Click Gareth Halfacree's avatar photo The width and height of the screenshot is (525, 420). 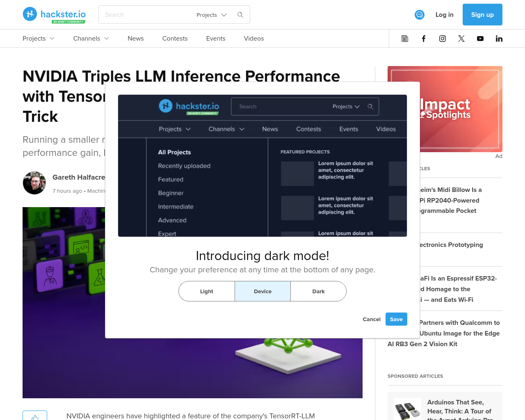pyautogui.click(x=34, y=183)
